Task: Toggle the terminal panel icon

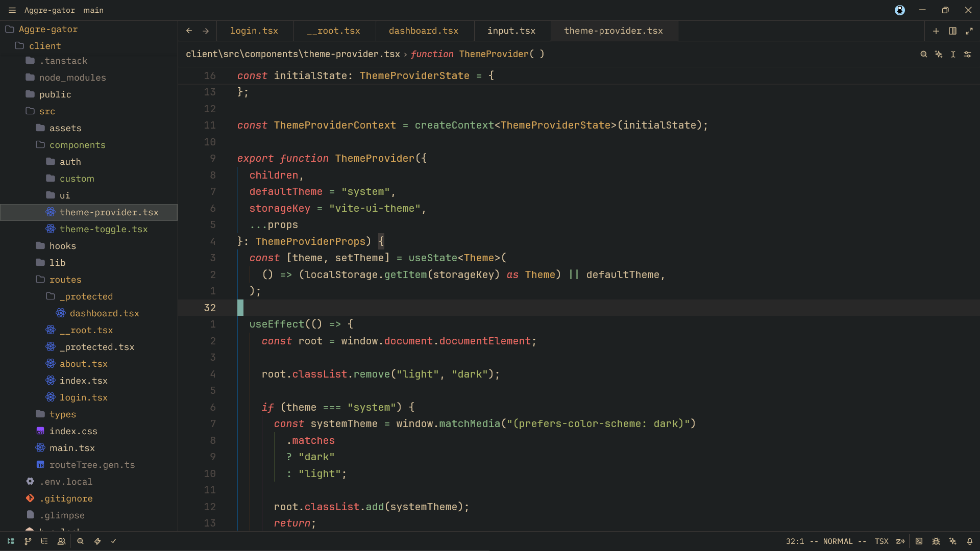Action: pos(919,541)
